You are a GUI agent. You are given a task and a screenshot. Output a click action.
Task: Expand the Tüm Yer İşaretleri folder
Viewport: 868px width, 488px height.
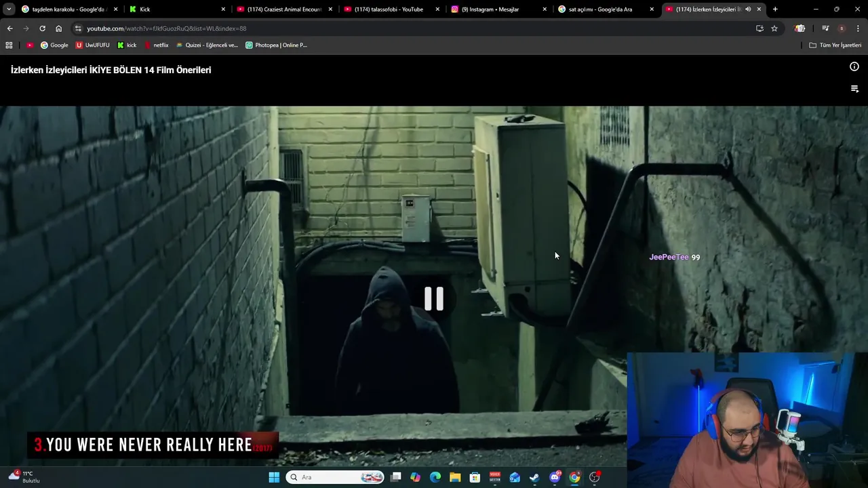(x=835, y=45)
